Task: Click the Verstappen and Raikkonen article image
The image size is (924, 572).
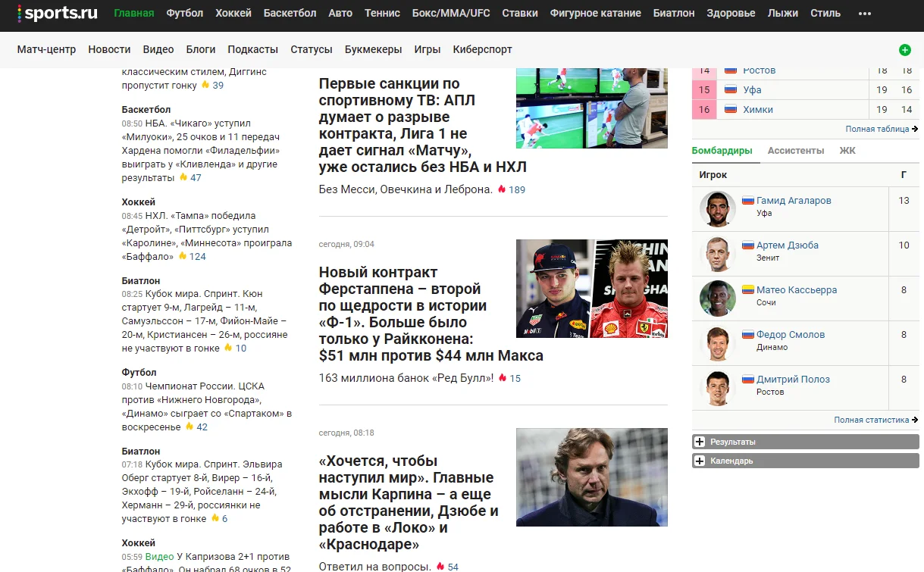Action: pos(591,289)
